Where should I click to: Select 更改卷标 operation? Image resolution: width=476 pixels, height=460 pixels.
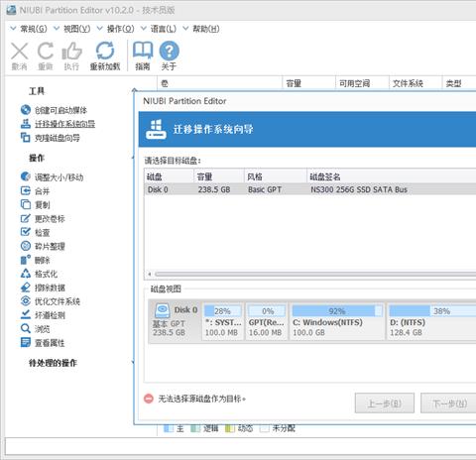[x=50, y=219]
